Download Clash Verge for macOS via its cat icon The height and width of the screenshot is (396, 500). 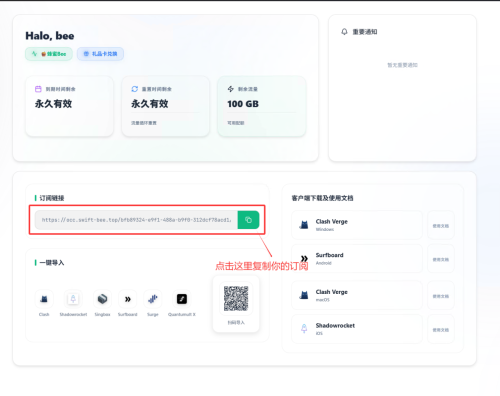click(x=304, y=295)
